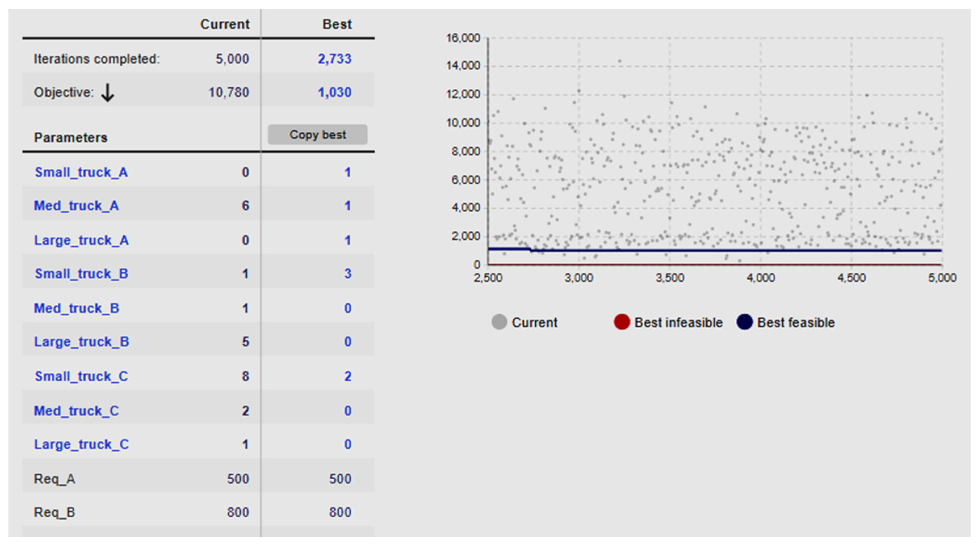This screenshot has width=980, height=546.
Task: Click the best iteration value 2,733
Action: 334,59
